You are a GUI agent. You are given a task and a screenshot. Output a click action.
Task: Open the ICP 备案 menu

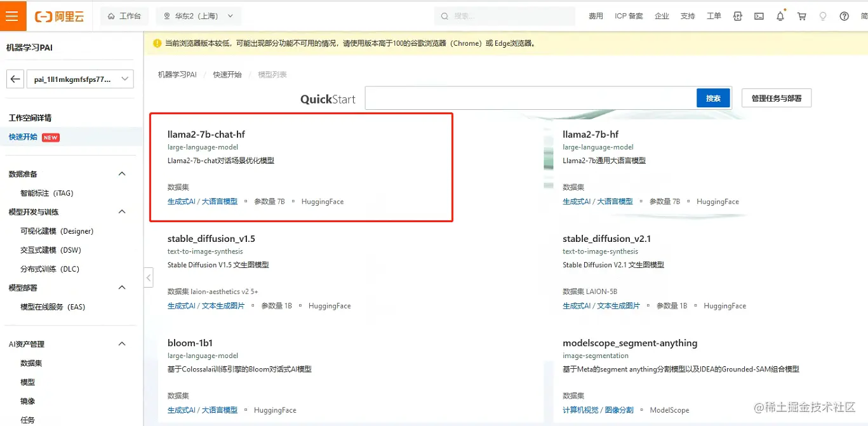tap(629, 16)
